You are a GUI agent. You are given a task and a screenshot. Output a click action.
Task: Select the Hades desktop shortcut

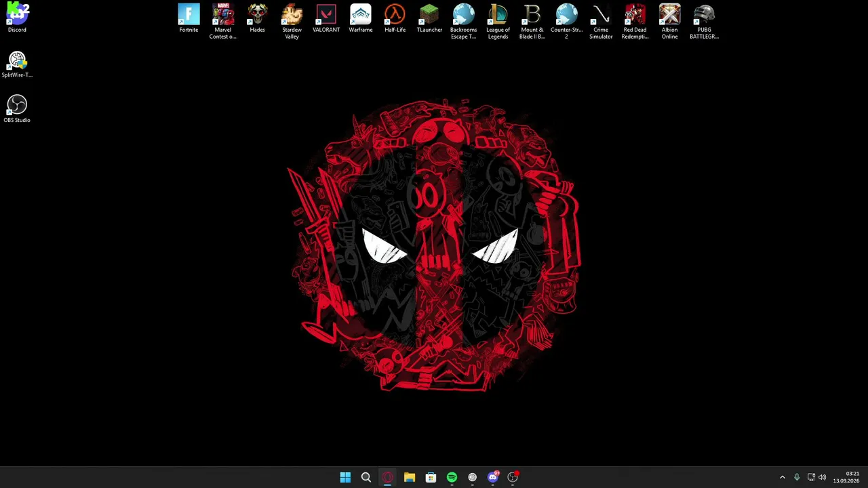(x=257, y=18)
